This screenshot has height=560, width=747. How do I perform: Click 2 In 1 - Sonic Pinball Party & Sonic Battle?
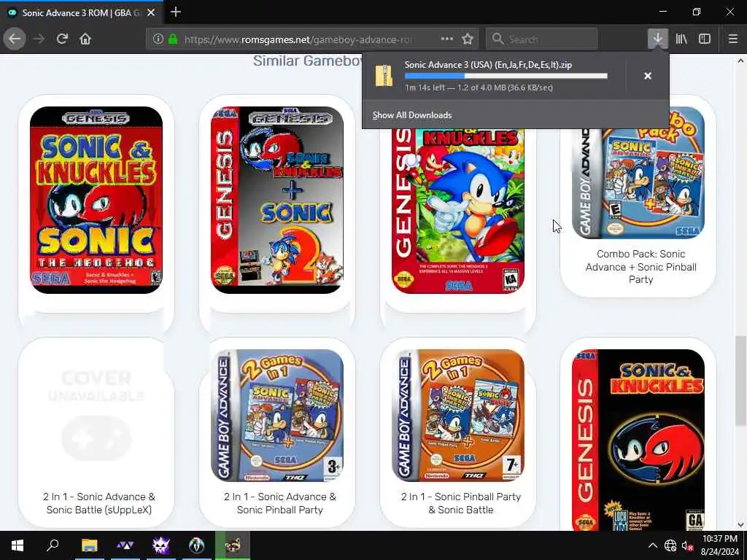point(461,503)
